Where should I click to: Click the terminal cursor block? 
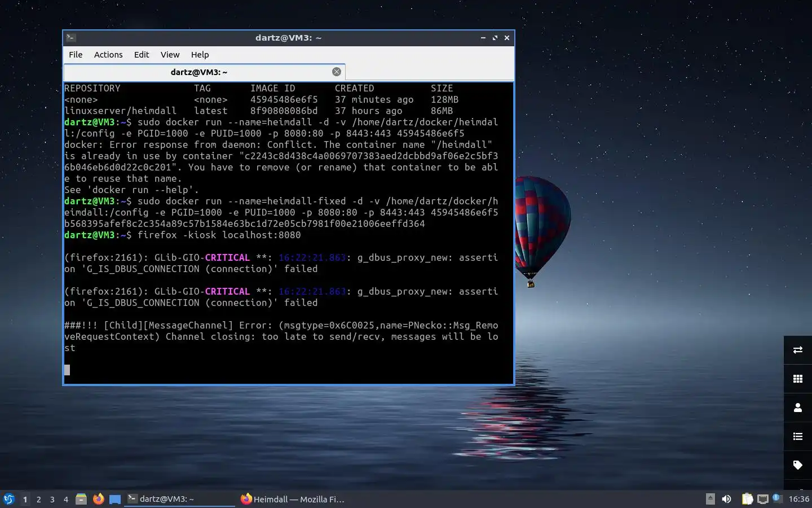click(x=67, y=370)
